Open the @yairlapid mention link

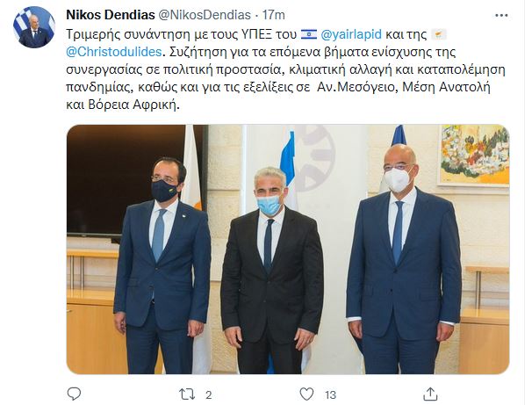pyautogui.click(x=351, y=34)
